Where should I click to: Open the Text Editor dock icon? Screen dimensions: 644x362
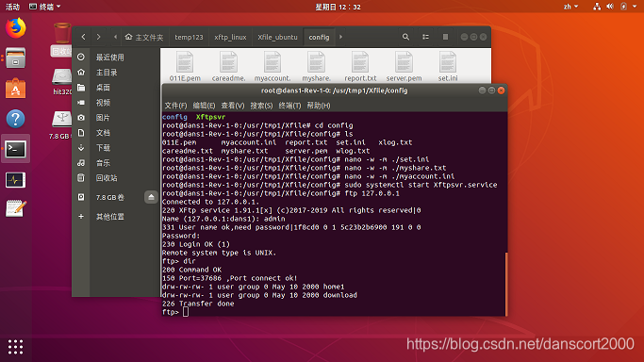16,209
